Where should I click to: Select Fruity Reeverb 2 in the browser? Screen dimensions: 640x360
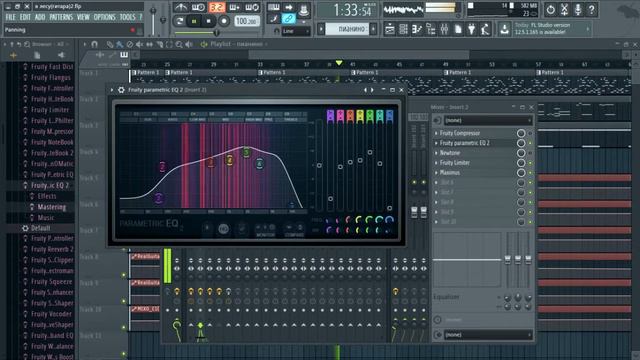(x=52, y=249)
